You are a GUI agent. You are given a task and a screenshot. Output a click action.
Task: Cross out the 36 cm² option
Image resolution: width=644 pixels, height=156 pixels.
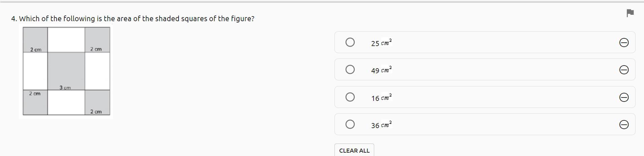coord(623,125)
